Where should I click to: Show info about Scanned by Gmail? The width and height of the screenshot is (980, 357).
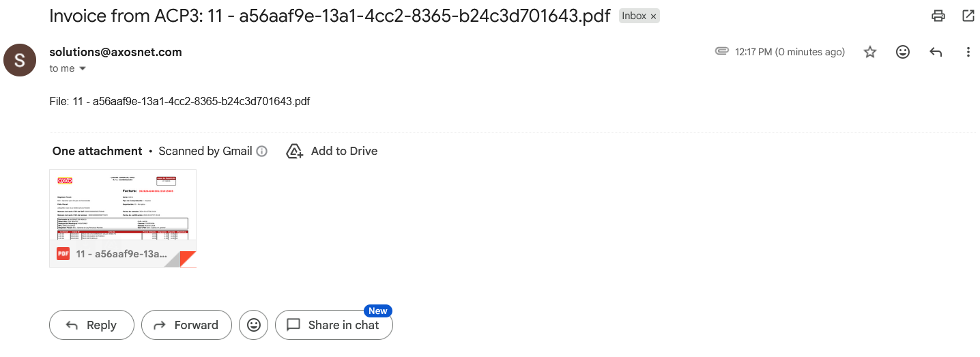tap(261, 152)
